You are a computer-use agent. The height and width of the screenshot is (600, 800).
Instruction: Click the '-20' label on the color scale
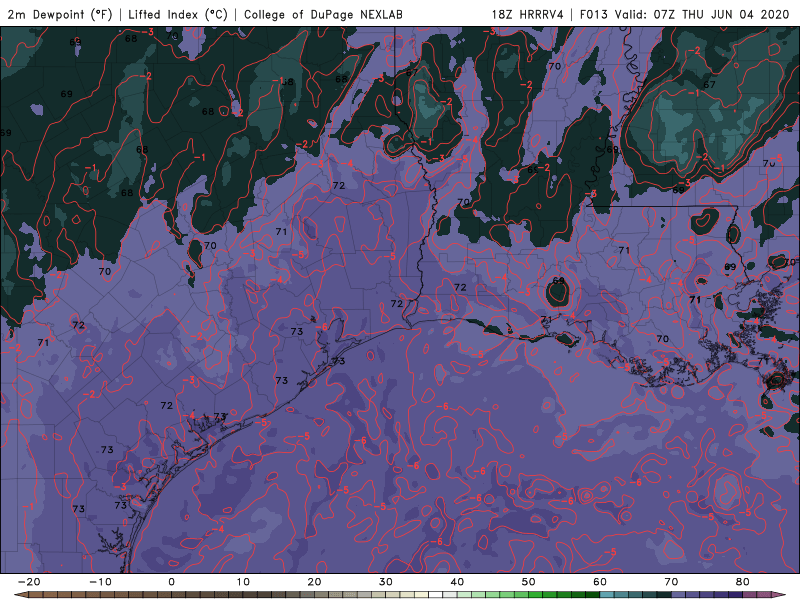click(29, 582)
